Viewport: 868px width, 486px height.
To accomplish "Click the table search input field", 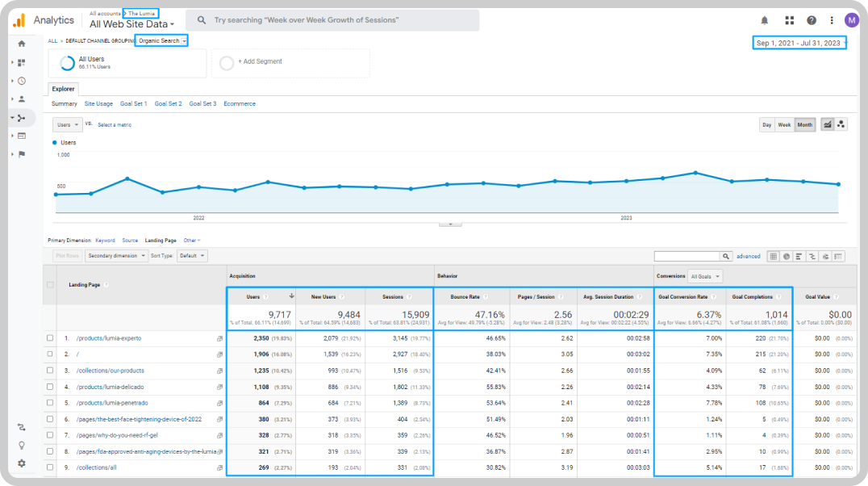I will coord(687,256).
